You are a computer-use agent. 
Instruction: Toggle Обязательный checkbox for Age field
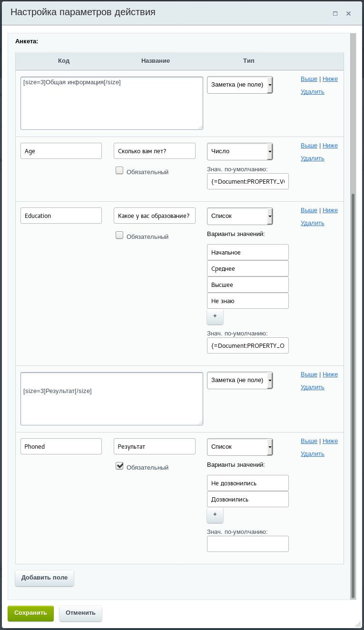pos(119,170)
